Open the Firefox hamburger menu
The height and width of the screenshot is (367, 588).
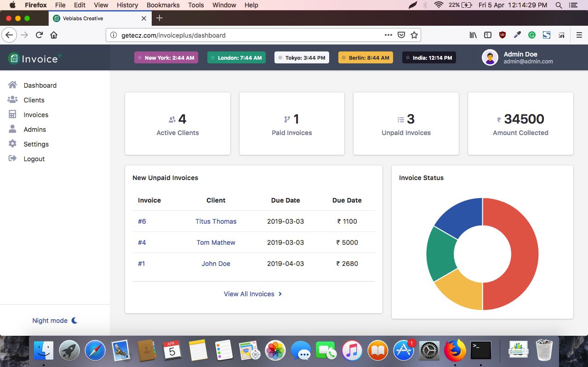point(579,35)
